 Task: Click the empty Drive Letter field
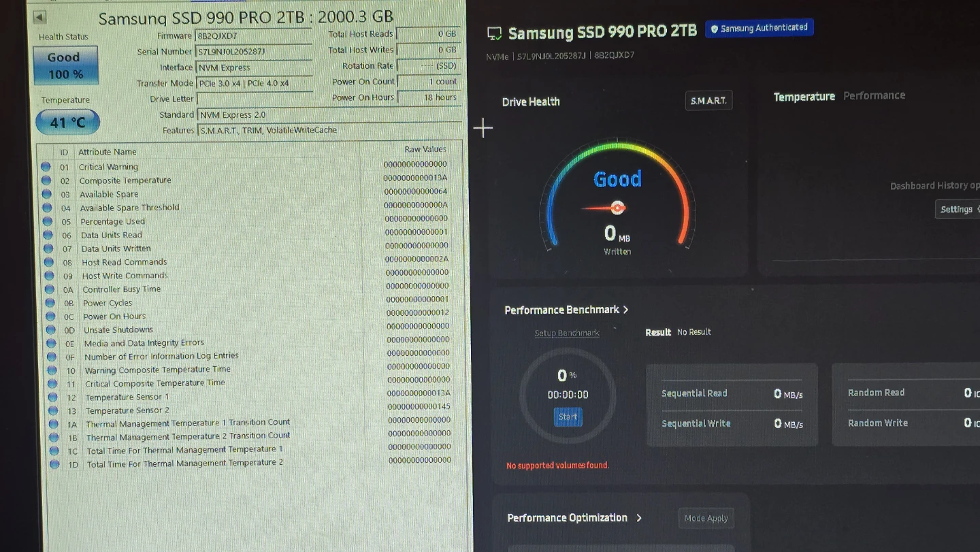pos(255,99)
